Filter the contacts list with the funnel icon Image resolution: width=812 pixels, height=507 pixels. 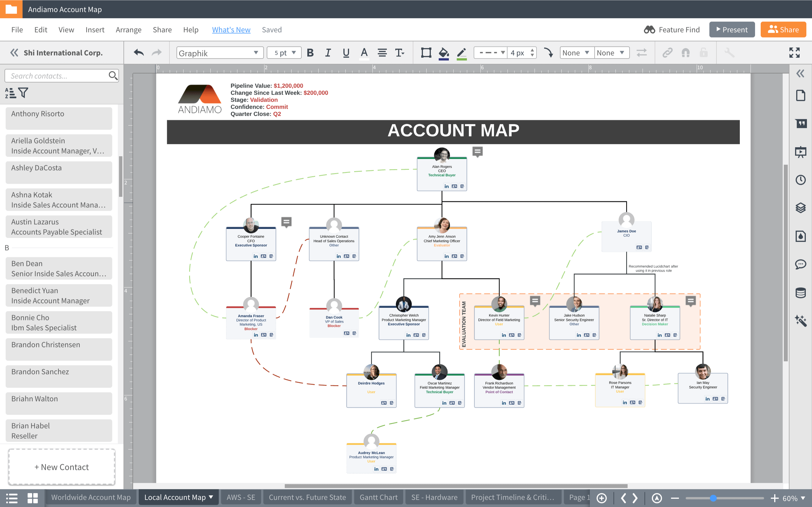coord(23,93)
